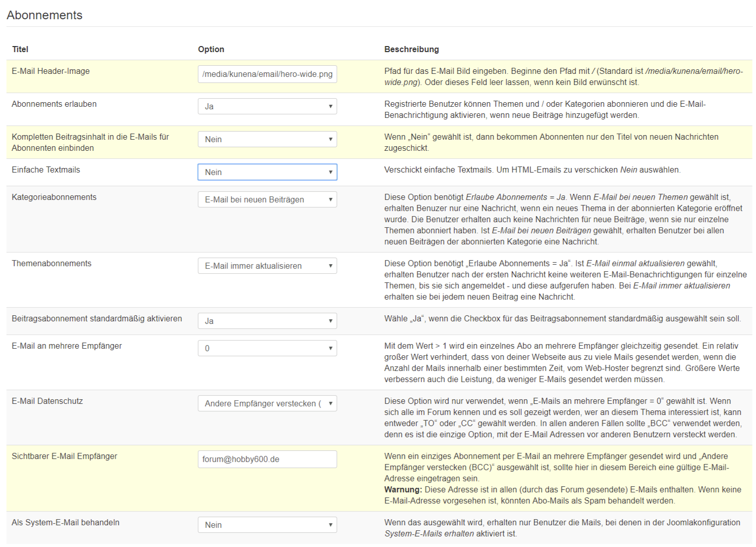
Task: Select the Kategorieabonnements row label
Action: [54, 197]
